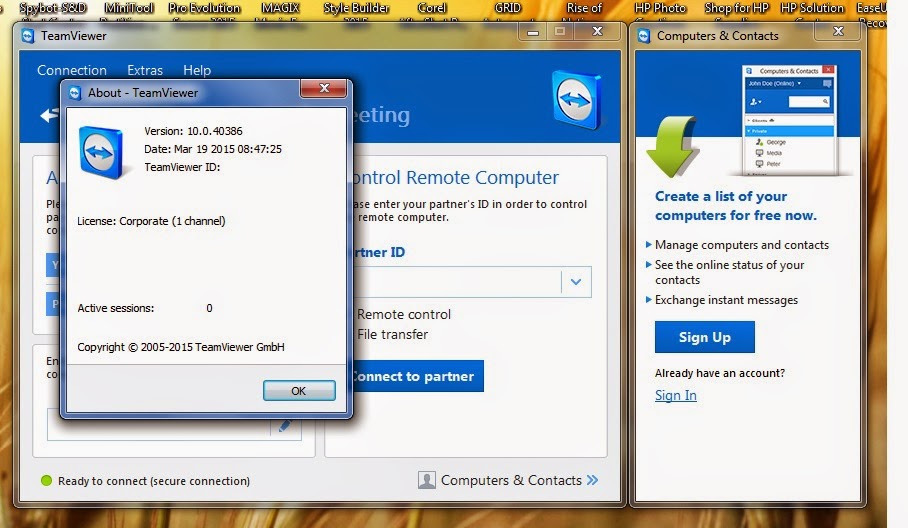The width and height of the screenshot is (908, 528).
Task: Click the double chevron beside Computers & Contacts
Action: [592, 480]
